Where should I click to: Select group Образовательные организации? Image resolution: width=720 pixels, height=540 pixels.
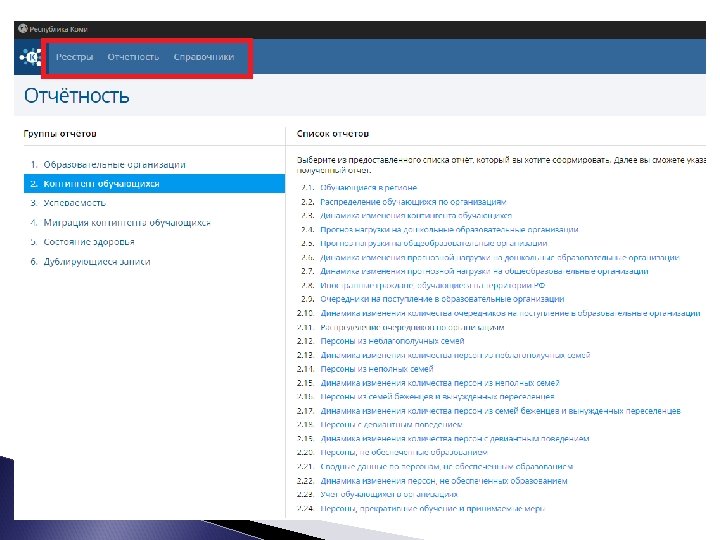(x=114, y=164)
